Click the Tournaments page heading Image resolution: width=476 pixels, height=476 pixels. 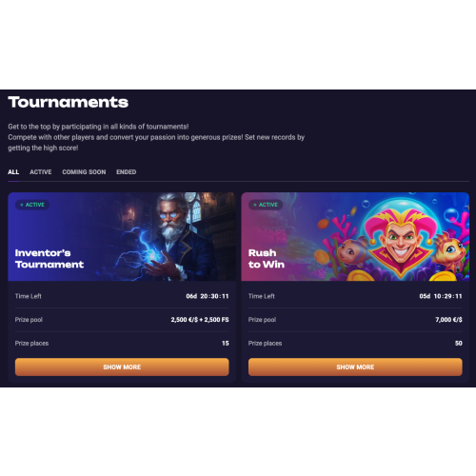tap(69, 102)
